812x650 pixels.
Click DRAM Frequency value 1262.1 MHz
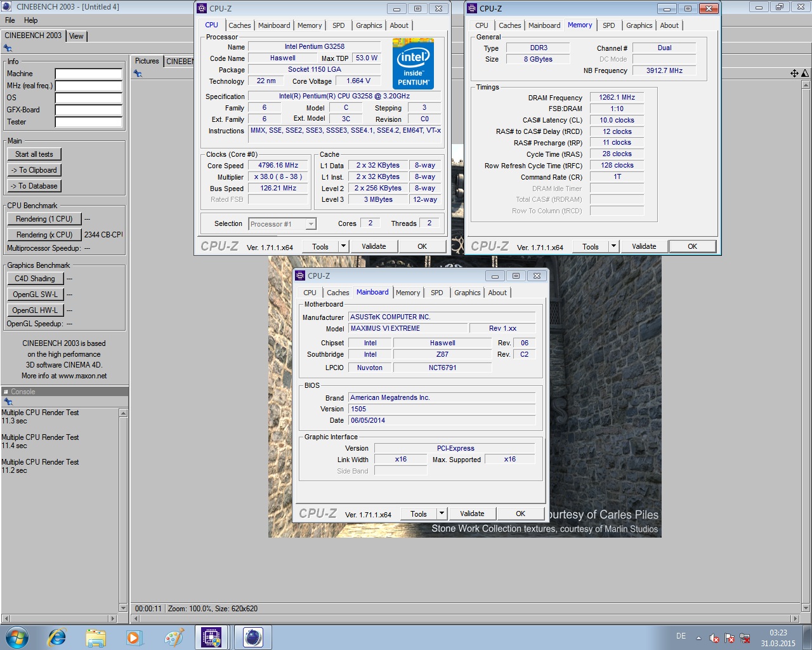(x=617, y=97)
